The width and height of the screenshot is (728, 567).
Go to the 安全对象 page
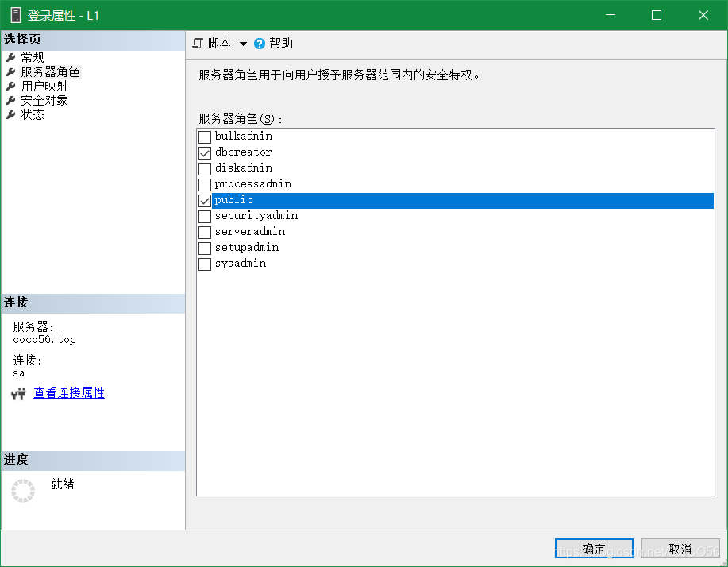pyautogui.click(x=44, y=100)
